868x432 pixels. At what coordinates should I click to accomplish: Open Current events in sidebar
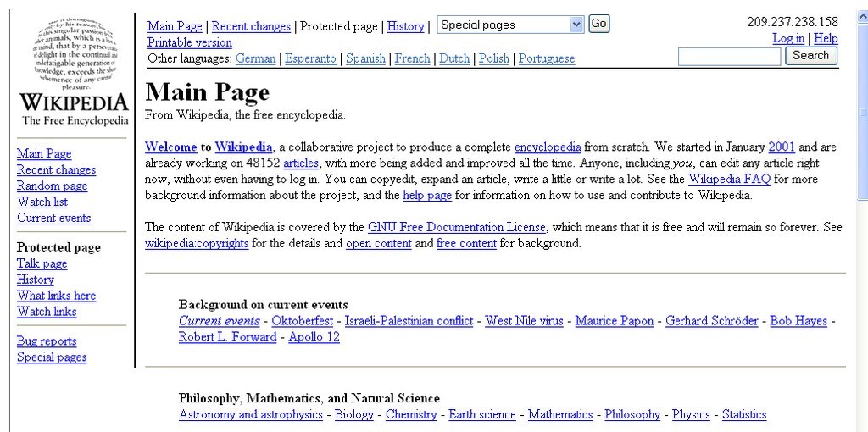coord(53,218)
